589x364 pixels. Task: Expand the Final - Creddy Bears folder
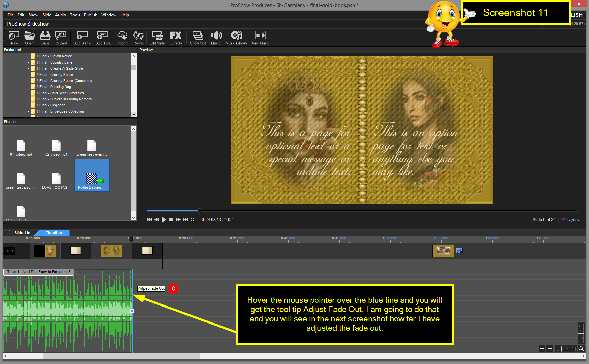coord(28,75)
